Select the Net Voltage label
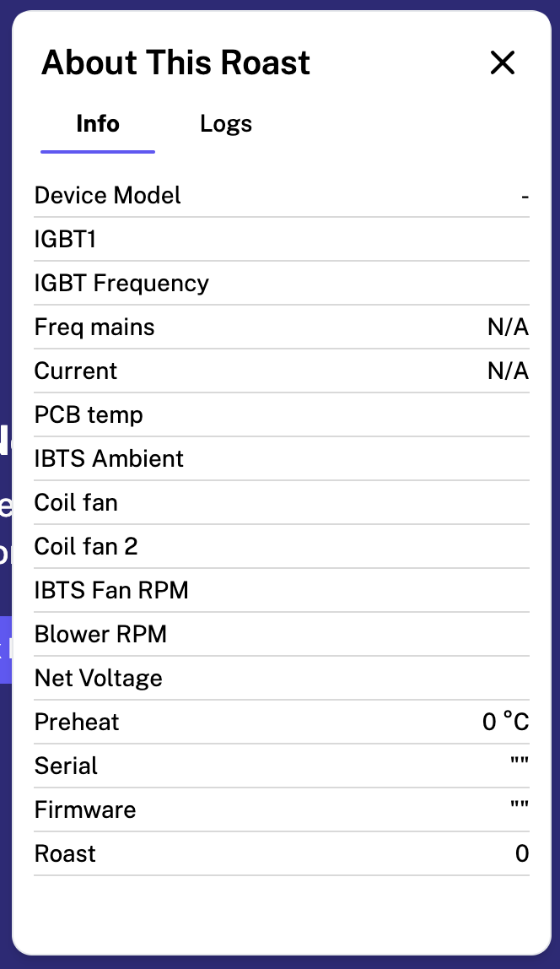Screen dimensions: 560x969 pos(99,679)
